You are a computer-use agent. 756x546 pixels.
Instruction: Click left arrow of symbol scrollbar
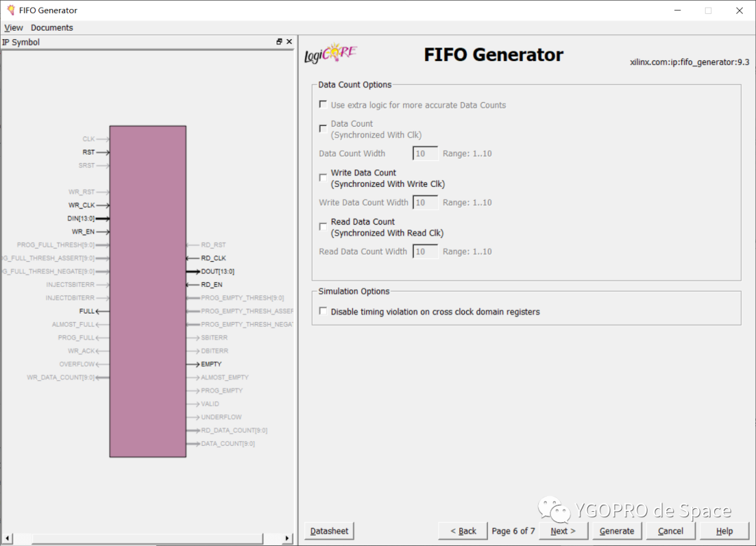(x=7, y=538)
